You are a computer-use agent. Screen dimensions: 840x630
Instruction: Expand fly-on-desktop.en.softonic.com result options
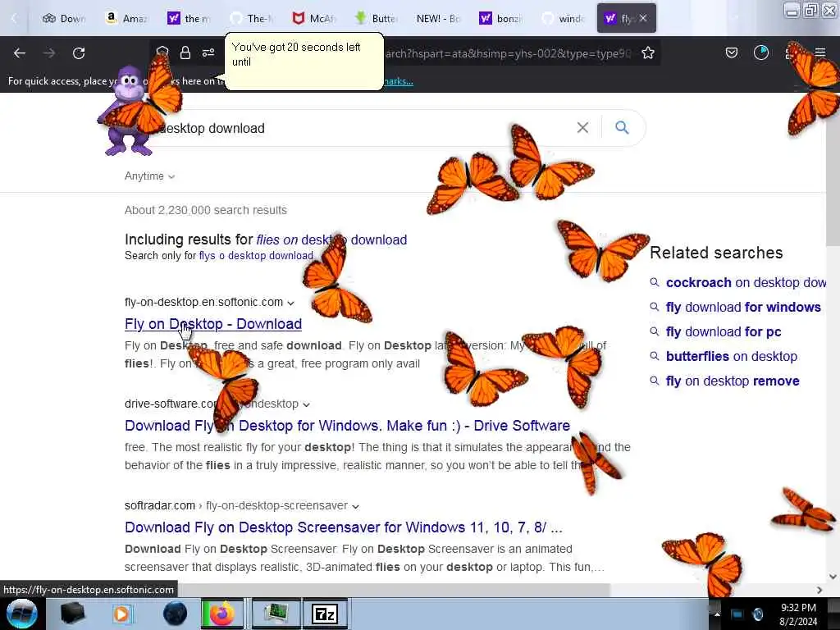[x=290, y=303]
